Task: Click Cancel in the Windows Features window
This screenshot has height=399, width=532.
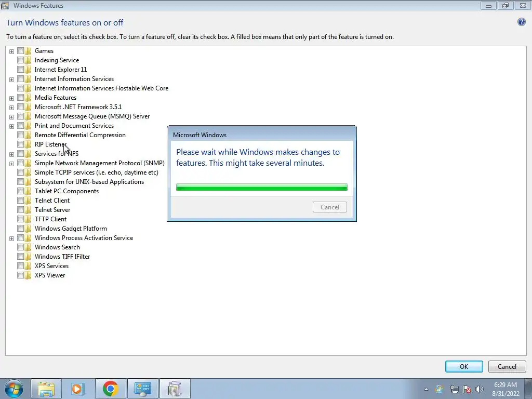Action: pos(507,366)
